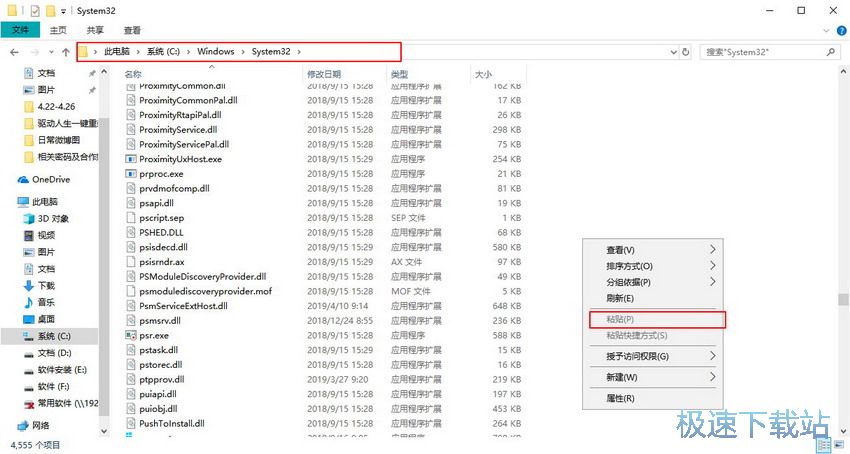Click Quick Access Toolbar dropdown arrow
The image size is (850, 454).
click(x=63, y=11)
